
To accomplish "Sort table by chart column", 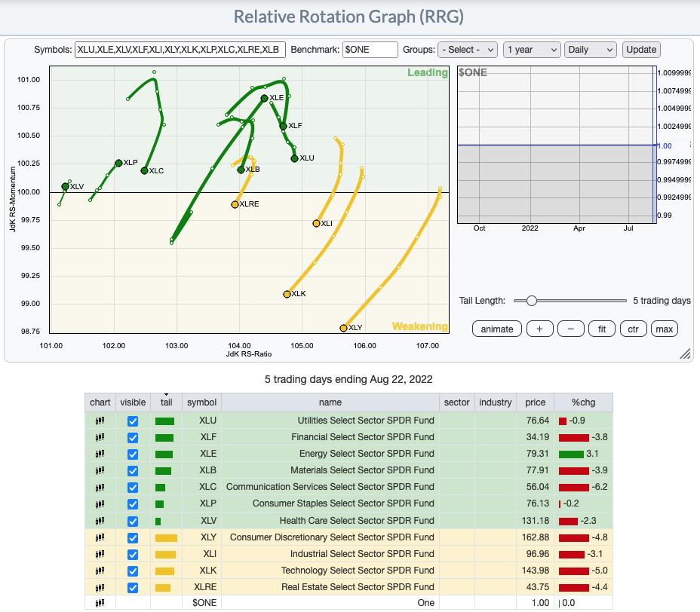I will (100, 402).
